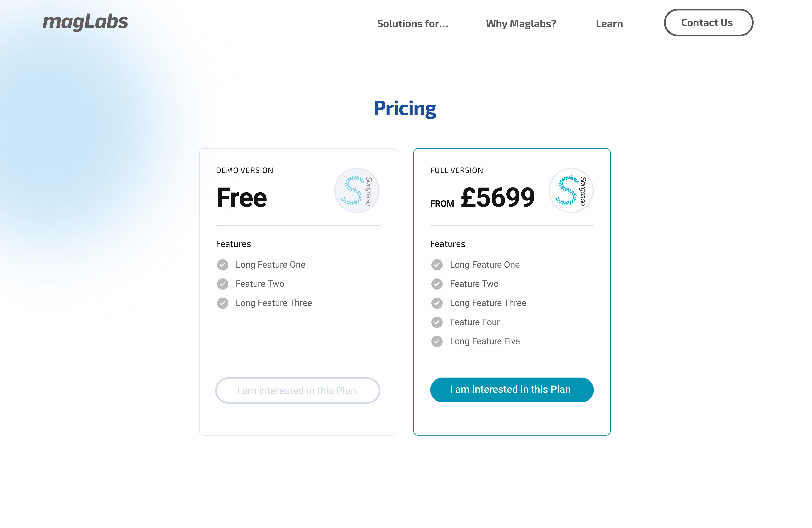Click Sargasso logo in Demo Version card
The image size is (812, 528).
tap(357, 190)
